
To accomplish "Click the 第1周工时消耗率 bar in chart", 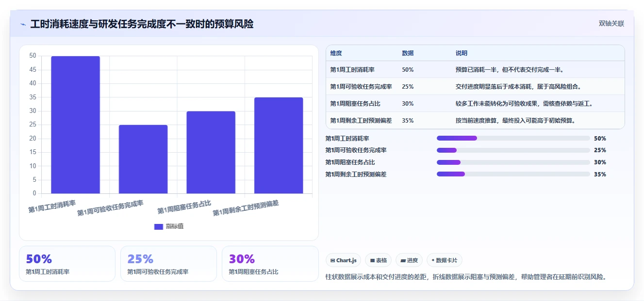I will click(75, 125).
